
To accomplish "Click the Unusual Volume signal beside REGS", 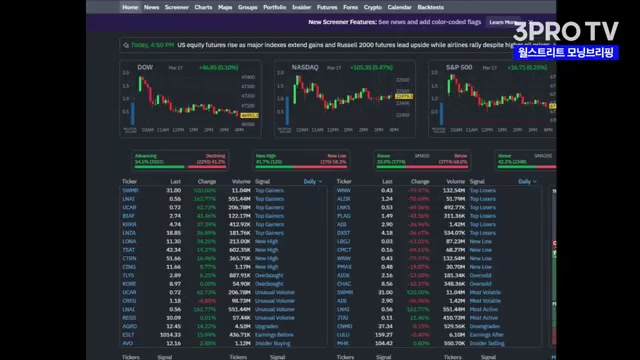I will 274,318.
